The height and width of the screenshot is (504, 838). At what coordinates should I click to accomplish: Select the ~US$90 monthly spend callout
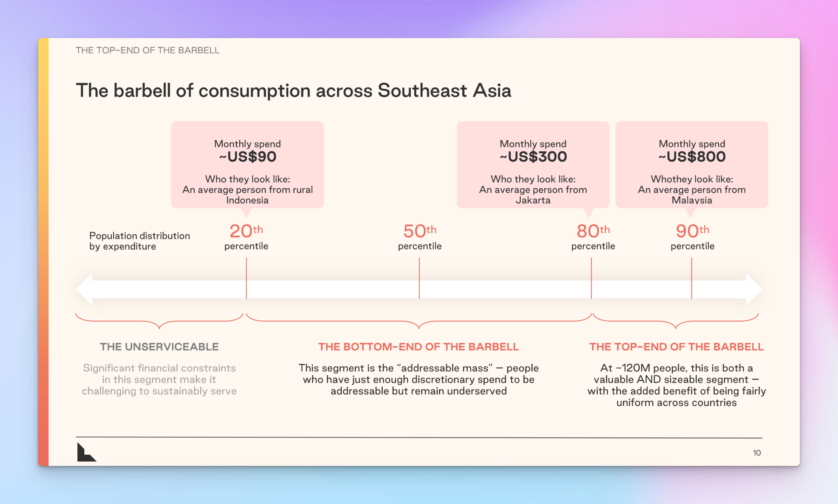click(247, 165)
